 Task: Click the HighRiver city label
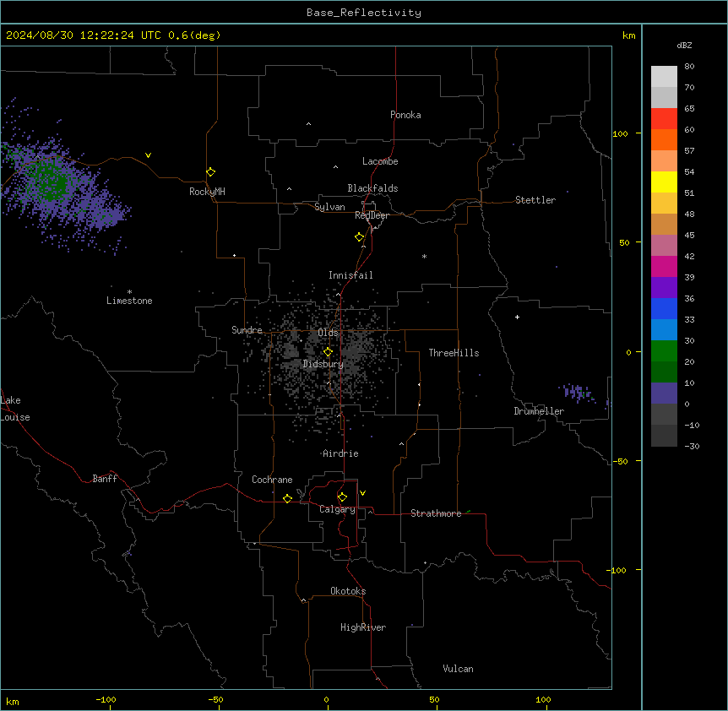coord(363,627)
